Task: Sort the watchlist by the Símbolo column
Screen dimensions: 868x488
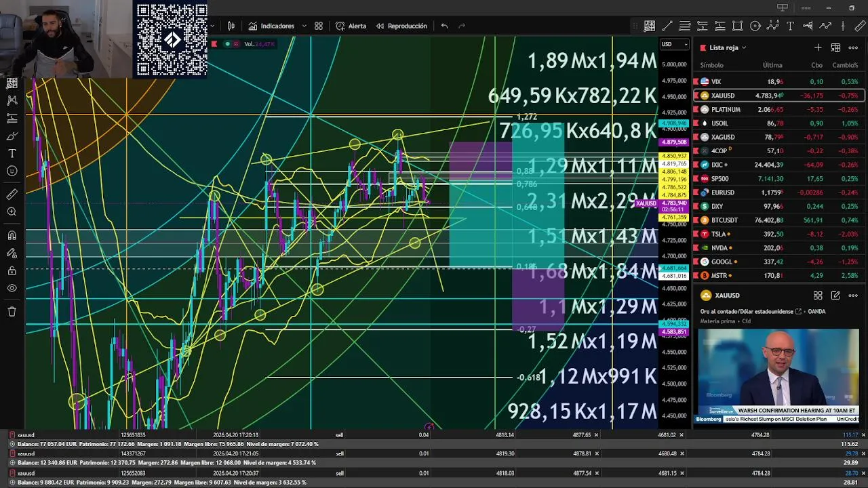Action: (x=711, y=65)
